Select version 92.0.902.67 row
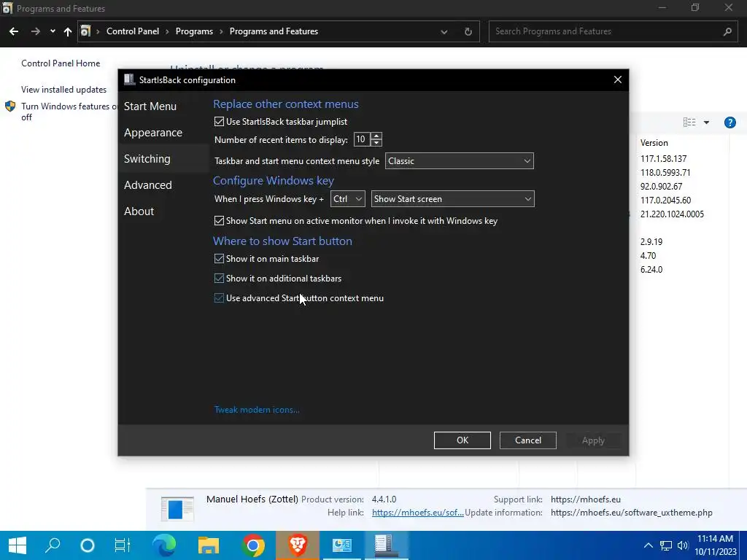The width and height of the screenshot is (747, 560). (x=661, y=186)
